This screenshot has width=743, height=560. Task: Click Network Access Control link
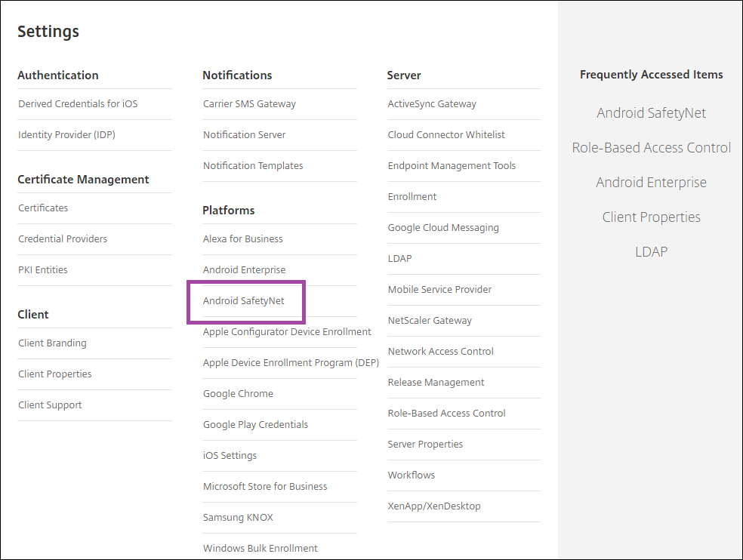[440, 352]
